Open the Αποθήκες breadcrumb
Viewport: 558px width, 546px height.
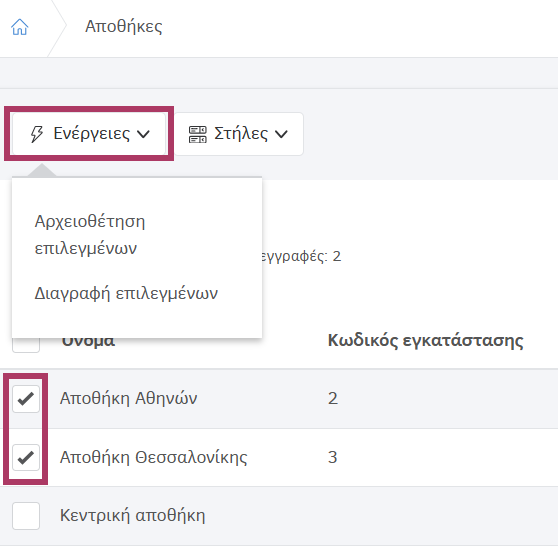pyautogui.click(x=123, y=27)
